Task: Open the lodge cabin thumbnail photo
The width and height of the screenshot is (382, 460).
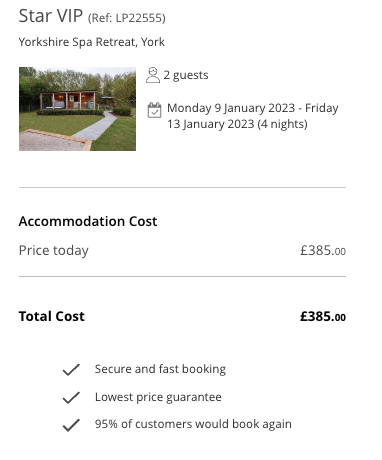Action: point(77,109)
